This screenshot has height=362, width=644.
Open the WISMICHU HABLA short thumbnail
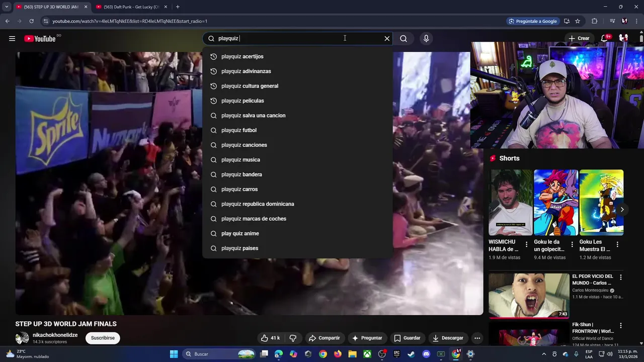(510, 203)
